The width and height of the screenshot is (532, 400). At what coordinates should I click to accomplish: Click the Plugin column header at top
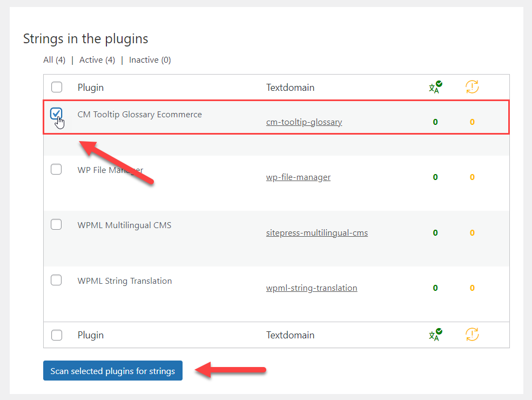[x=91, y=88]
